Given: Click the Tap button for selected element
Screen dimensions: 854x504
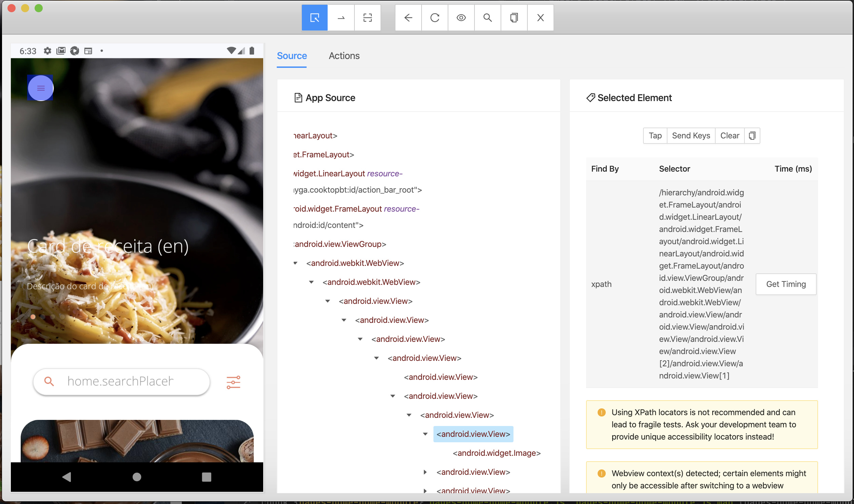Looking at the screenshot, I should click(x=655, y=136).
